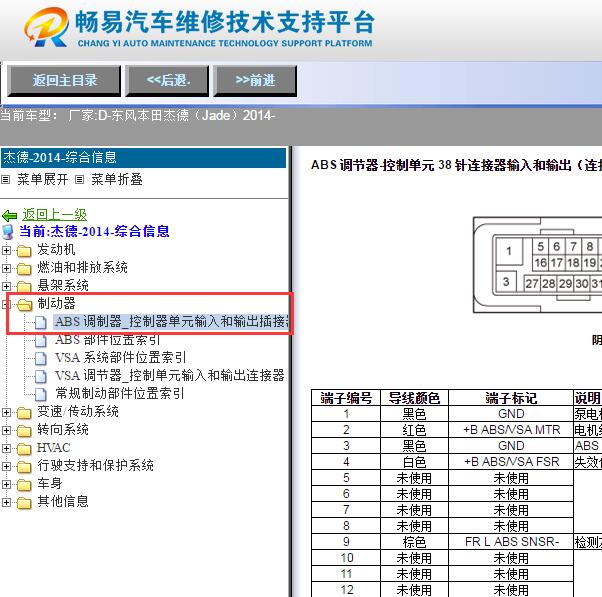Viewport: 602px width, 597px height.
Task: Click 当前:杰德-2014-综合信息 root label
Action: pos(94,232)
